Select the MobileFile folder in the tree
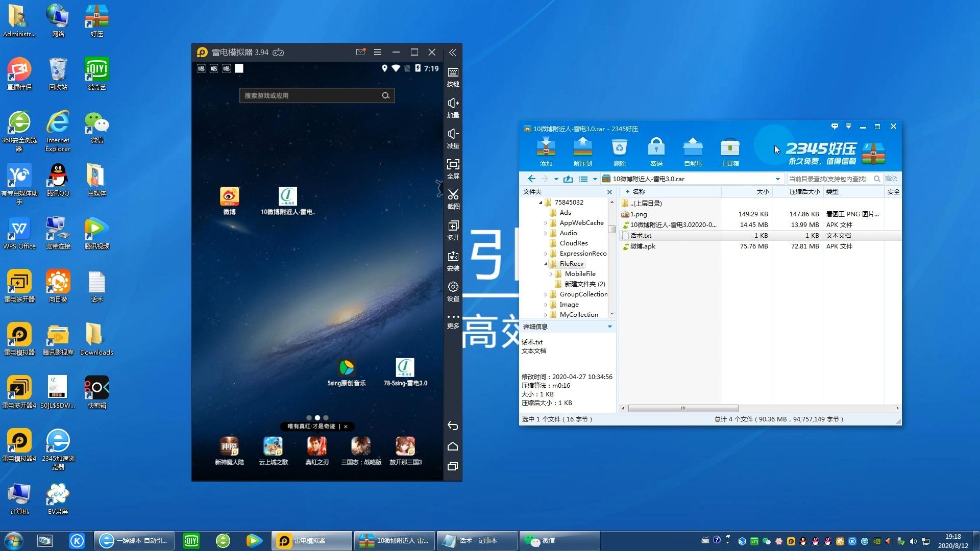980x551 pixels. pos(580,274)
